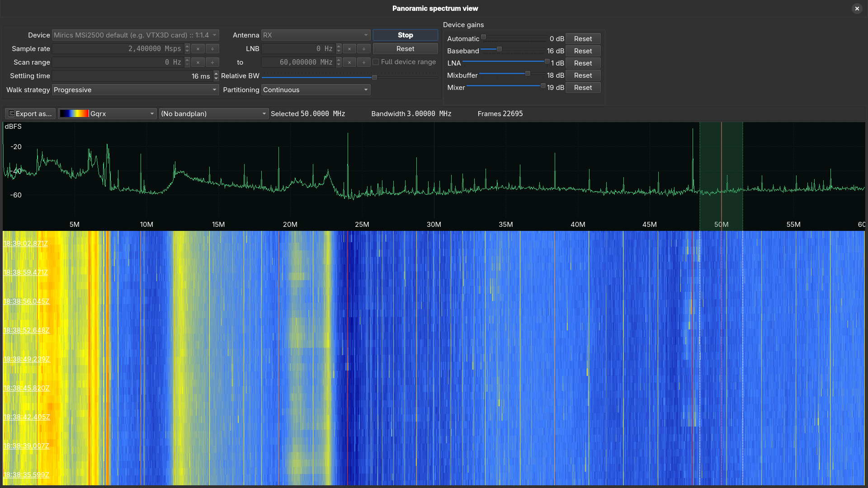Reset the Baseband gain
This screenshot has width=868, height=488.
583,51
